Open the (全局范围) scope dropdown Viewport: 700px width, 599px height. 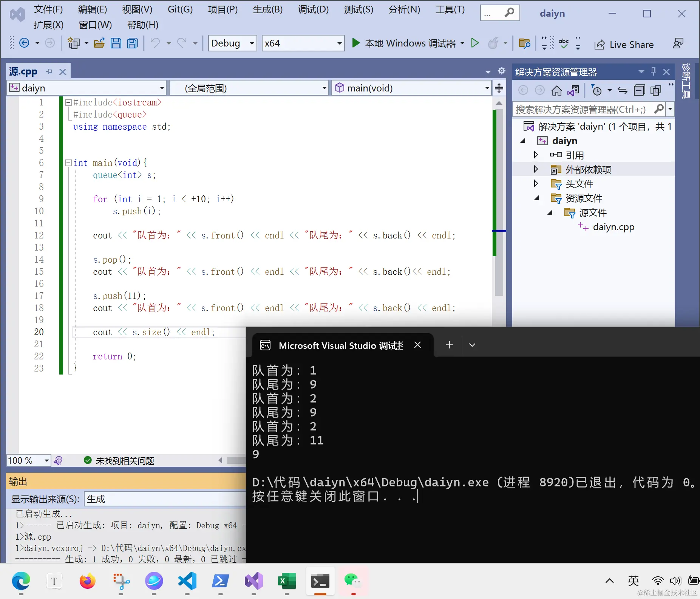[249, 88]
